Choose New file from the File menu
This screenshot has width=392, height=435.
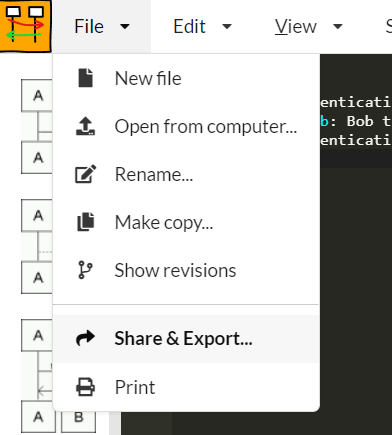(186, 78)
